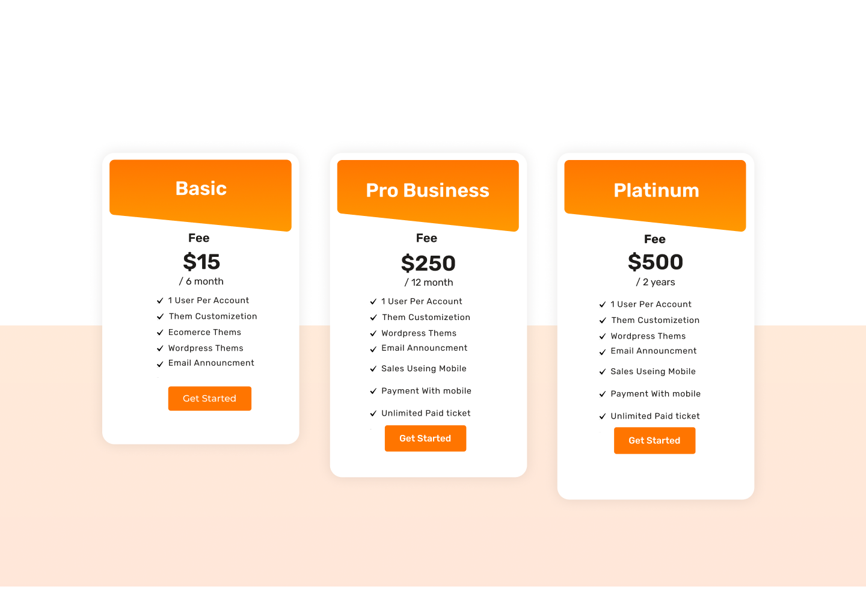866x616 pixels.
Task: Choose Get Started on the Platinum plan
Action: coord(654,440)
